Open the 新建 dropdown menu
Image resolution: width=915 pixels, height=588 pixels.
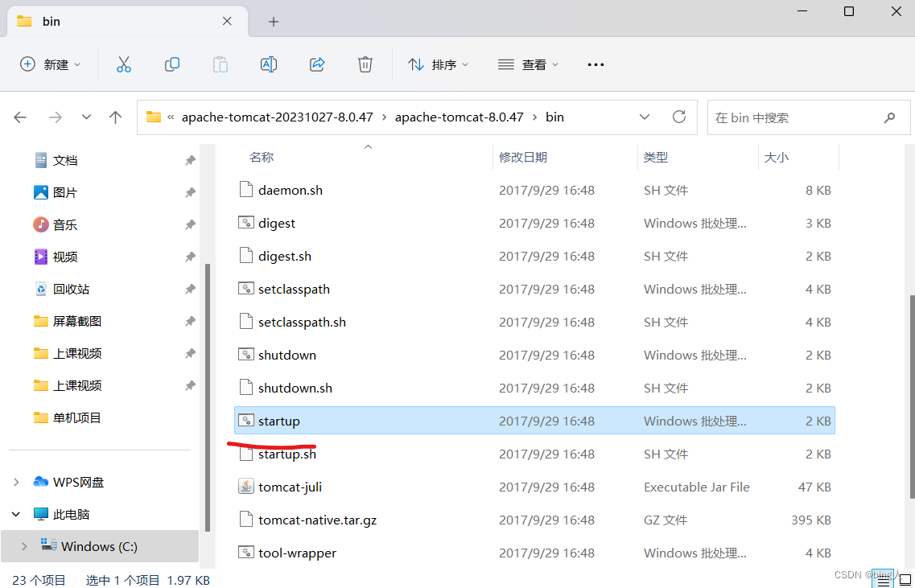tap(50, 64)
